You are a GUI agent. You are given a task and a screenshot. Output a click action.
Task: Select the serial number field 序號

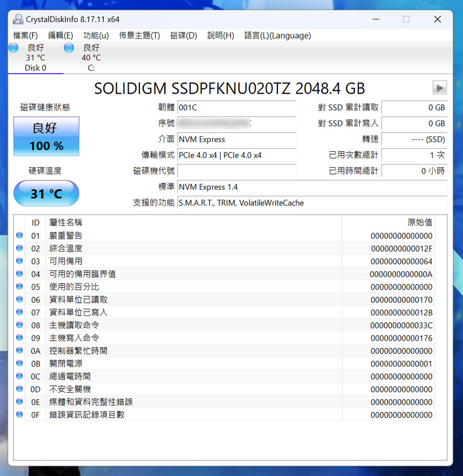tap(236, 124)
